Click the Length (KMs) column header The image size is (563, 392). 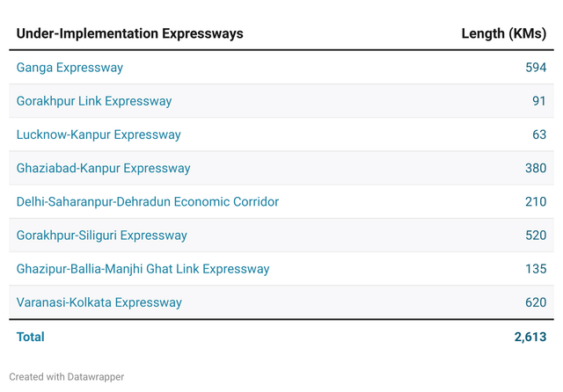[504, 33]
